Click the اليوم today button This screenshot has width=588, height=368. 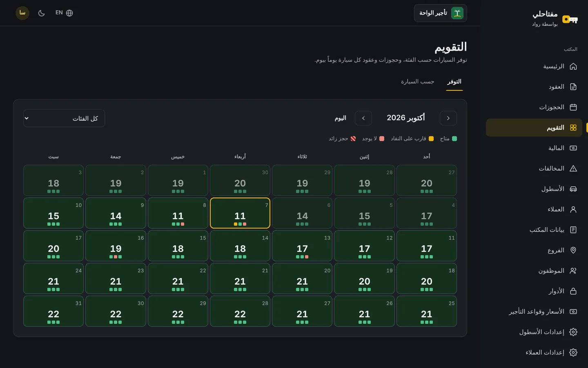tap(340, 118)
